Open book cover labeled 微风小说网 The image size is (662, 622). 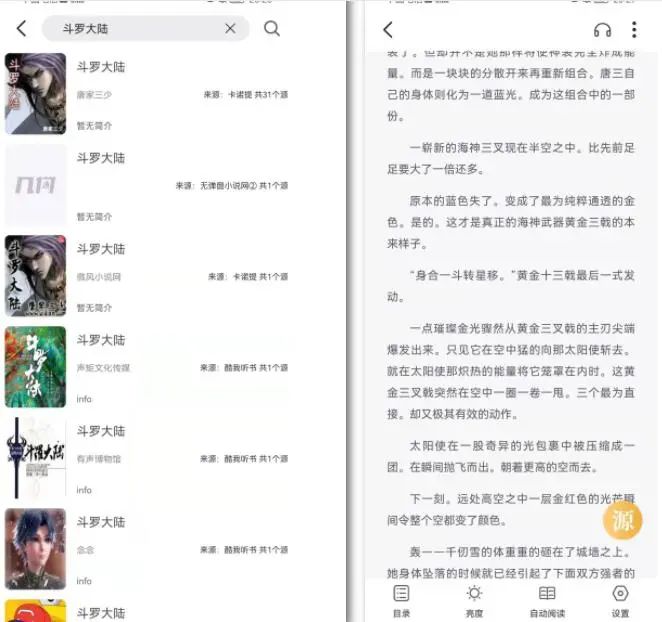pos(35,276)
